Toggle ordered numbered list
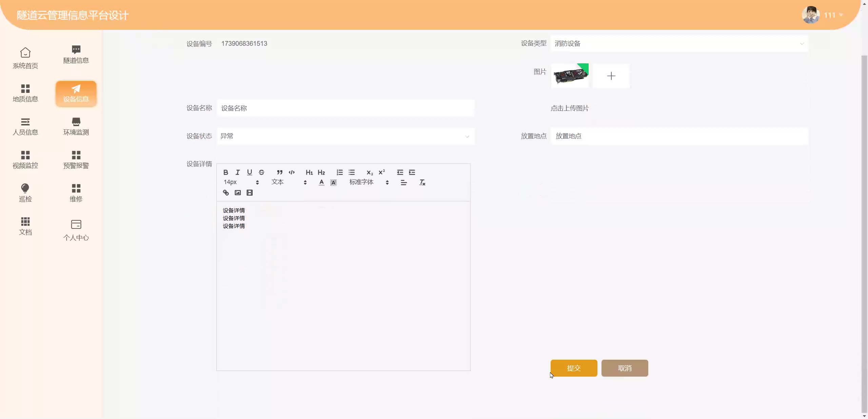Viewport: 868px width, 419px height. click(340, 172)
